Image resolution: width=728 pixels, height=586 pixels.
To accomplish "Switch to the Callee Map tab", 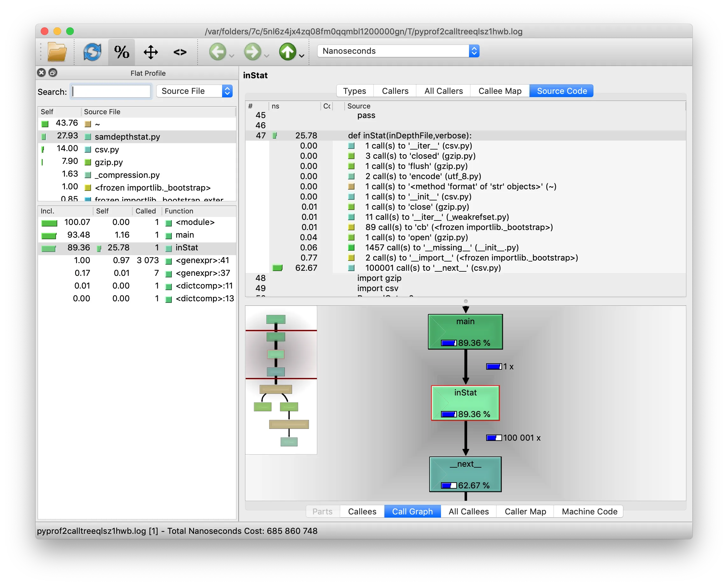I will coord(500,91).
